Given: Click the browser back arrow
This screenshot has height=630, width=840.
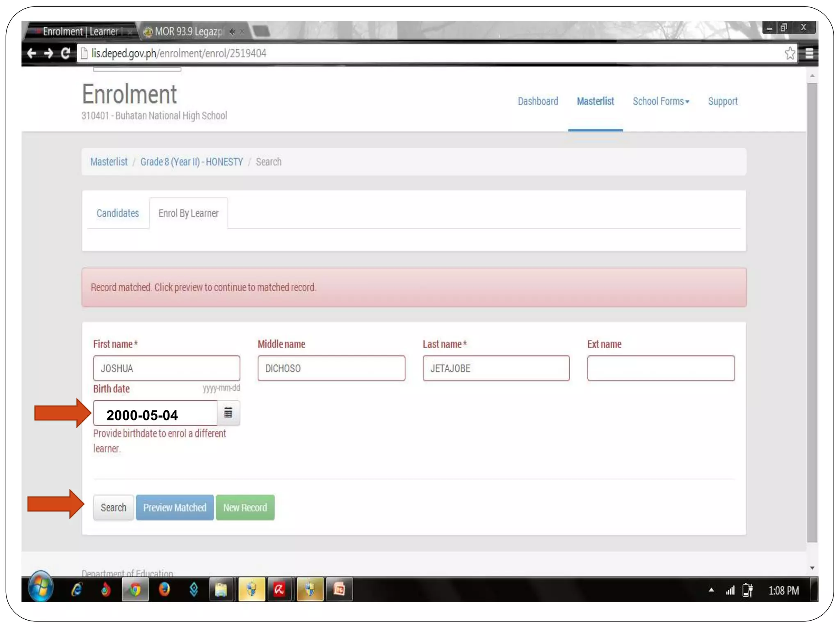Looking at the screenshot, I should 31,53.
